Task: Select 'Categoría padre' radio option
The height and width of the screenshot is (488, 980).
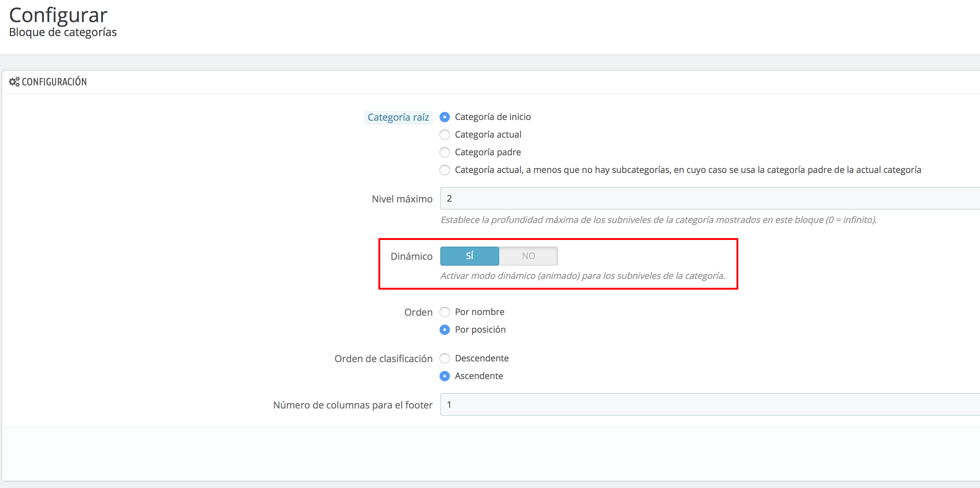Action: [444, 152]
